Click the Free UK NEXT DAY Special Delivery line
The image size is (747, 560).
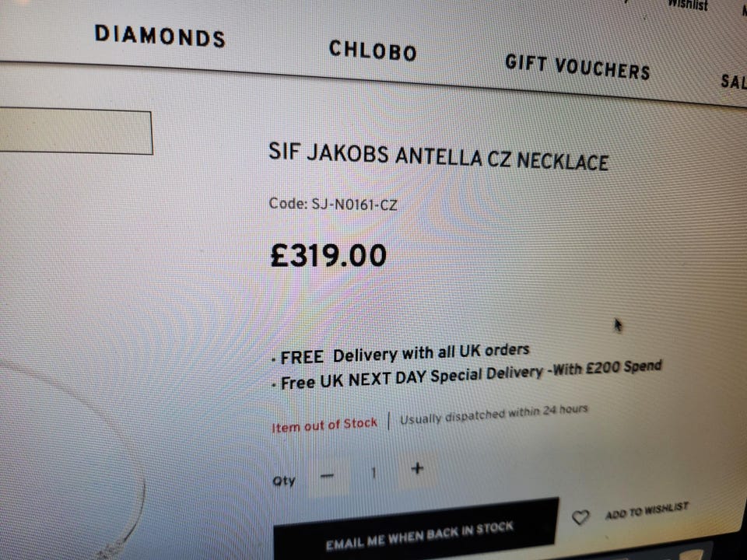[466, 374]
